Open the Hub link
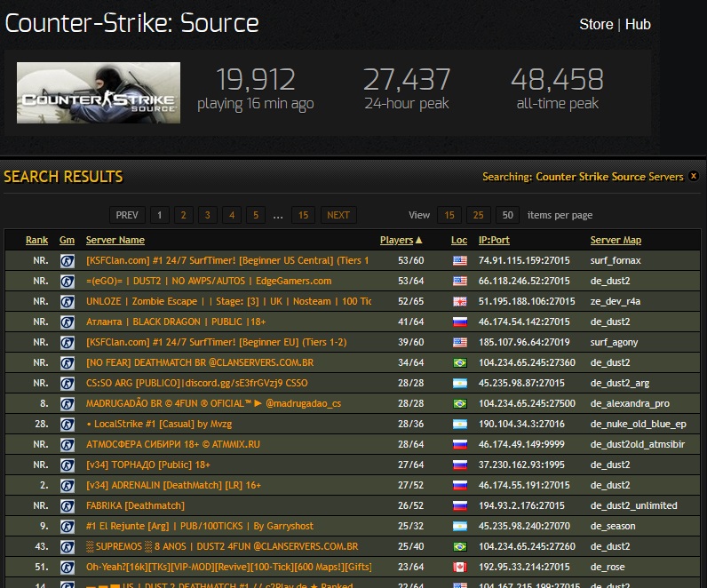 pos(638,24)
